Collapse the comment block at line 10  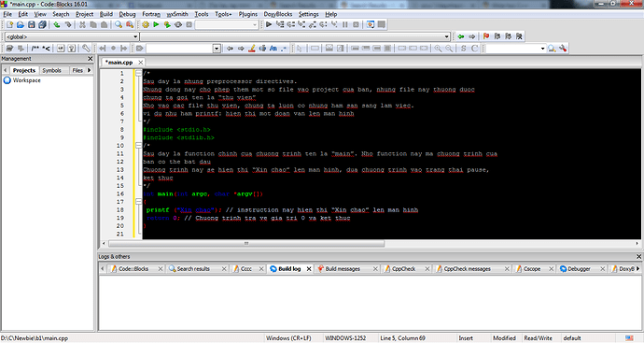139,146
